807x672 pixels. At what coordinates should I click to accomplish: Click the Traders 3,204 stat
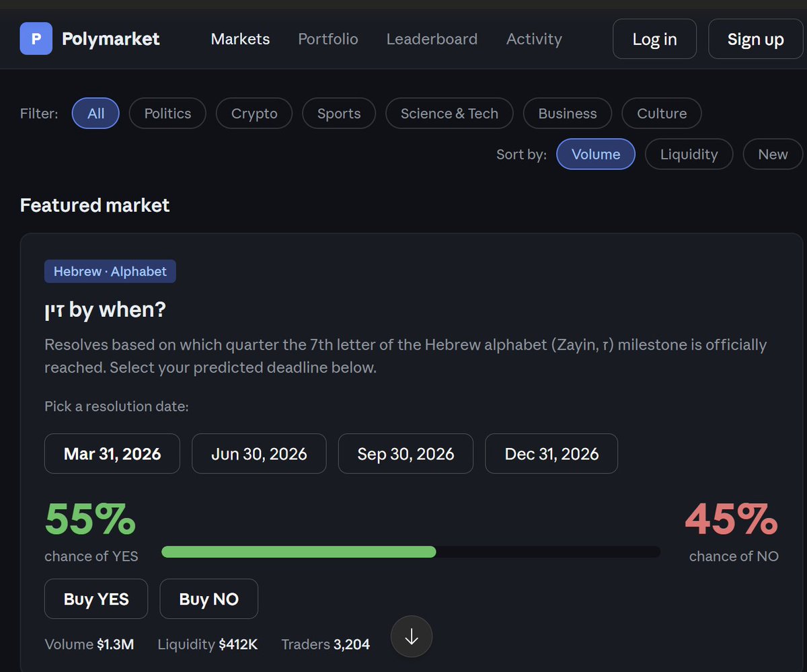[325, 644]
